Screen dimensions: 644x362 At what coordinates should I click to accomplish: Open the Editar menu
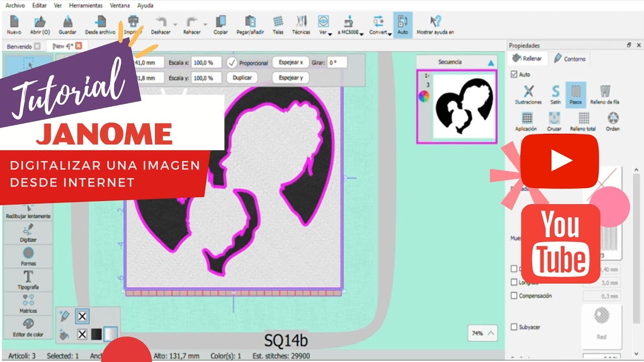[x=39, y=6]
